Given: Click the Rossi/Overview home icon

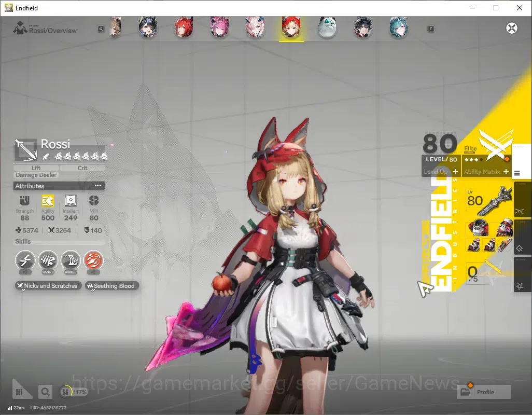Looking at the screenshot, I should (x=20, y=28).
